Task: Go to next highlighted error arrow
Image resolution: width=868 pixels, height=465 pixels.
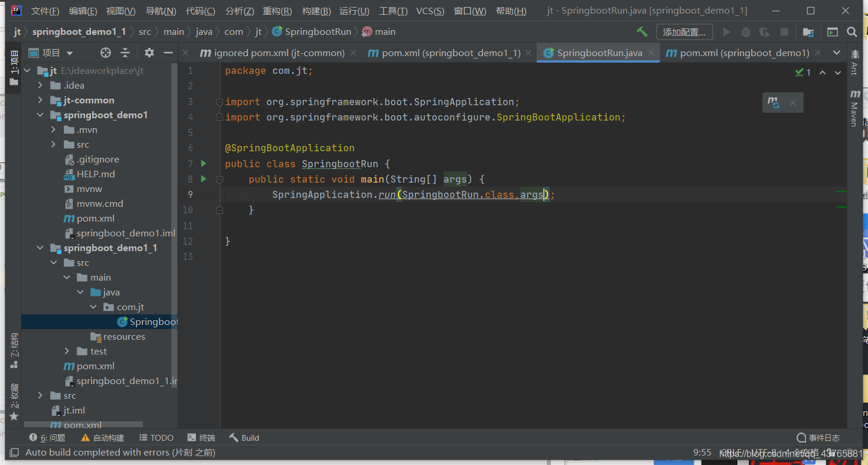Action: pyautogui.click(x=838, y=73)
